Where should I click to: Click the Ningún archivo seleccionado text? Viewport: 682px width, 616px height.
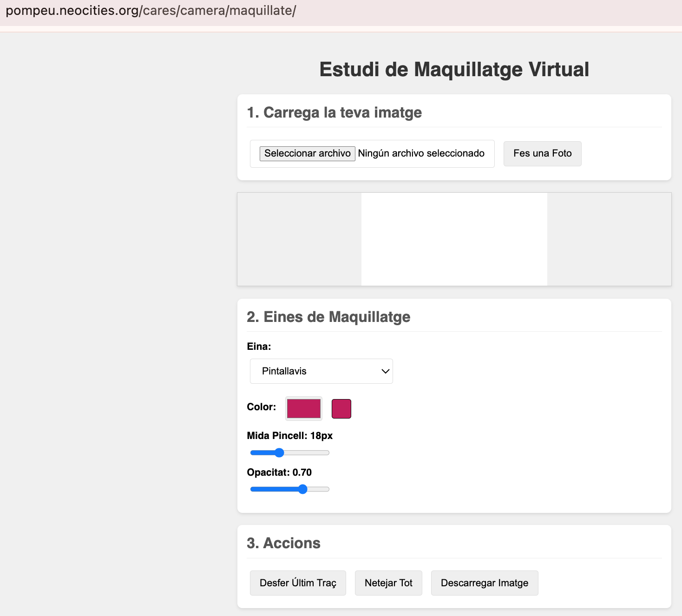tap(421, 153)
